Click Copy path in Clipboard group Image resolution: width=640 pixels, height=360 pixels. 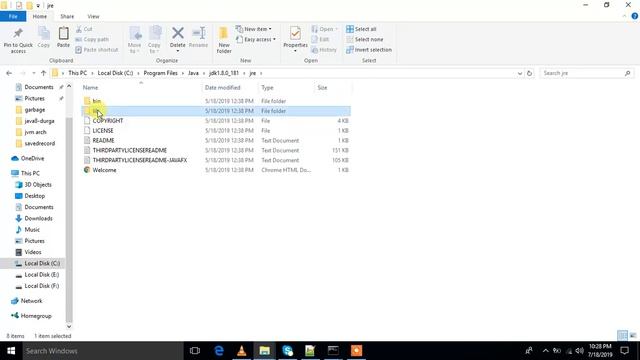(x=92, y=40)
